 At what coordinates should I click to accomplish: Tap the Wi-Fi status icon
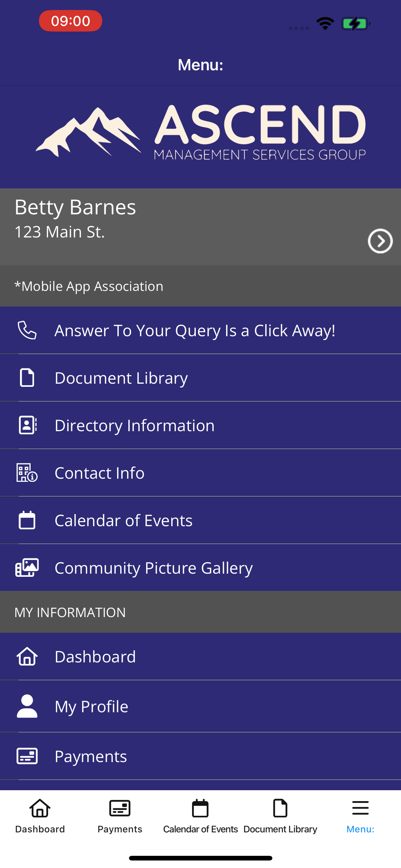click(x=325, y=23)
